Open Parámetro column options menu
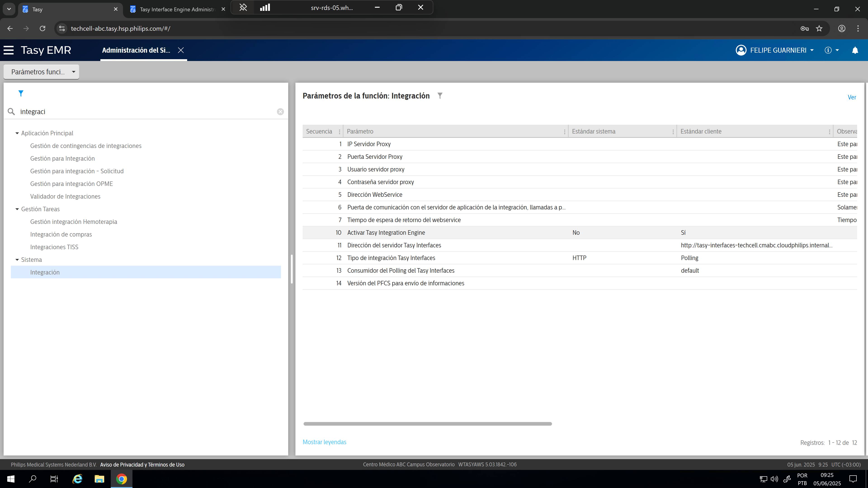This screenshot has height=488, width=868. pyautogui.click(x=564, y=132)
